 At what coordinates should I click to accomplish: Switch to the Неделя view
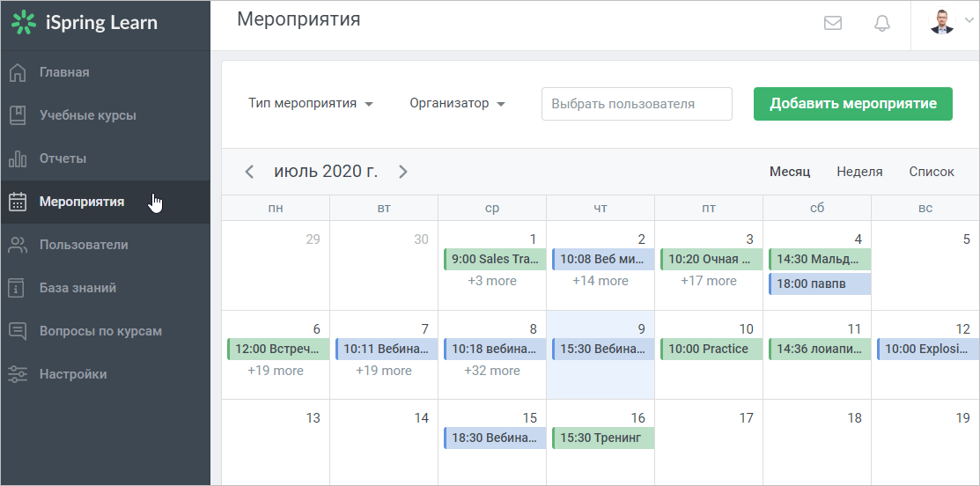[x=859, y=172]
